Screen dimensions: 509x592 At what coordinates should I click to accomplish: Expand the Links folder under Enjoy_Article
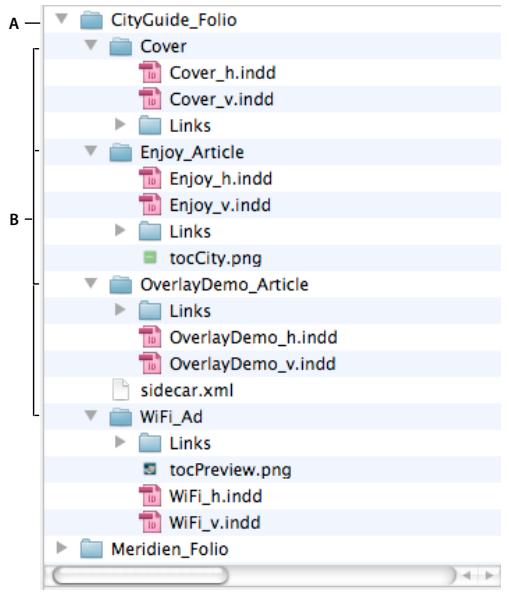pos(120,230)
